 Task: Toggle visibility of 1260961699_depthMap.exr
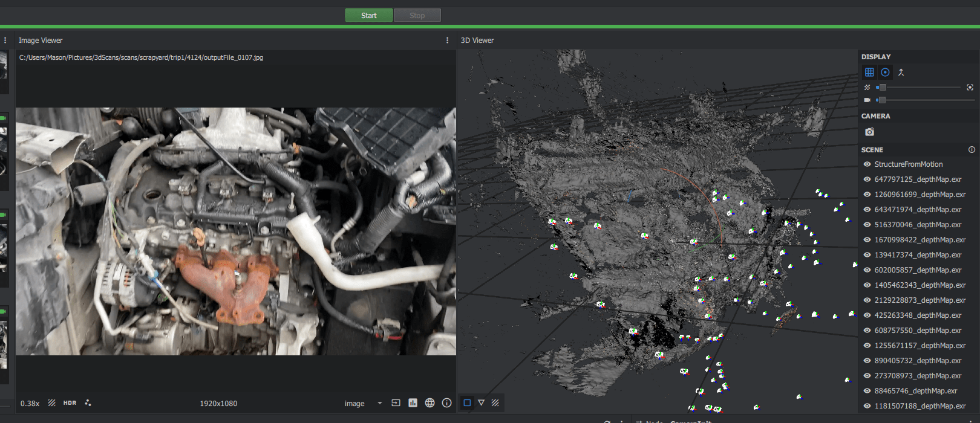tap(867, 195)
